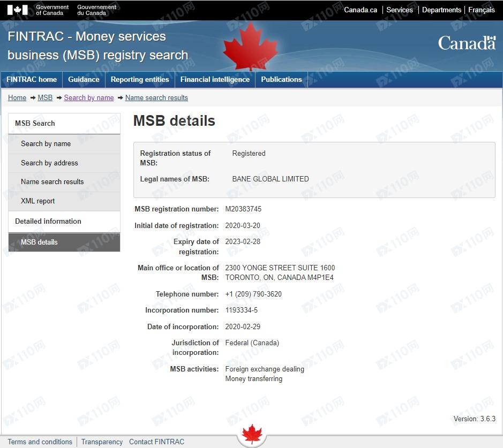Go to the Departments header link

point(441,10)
